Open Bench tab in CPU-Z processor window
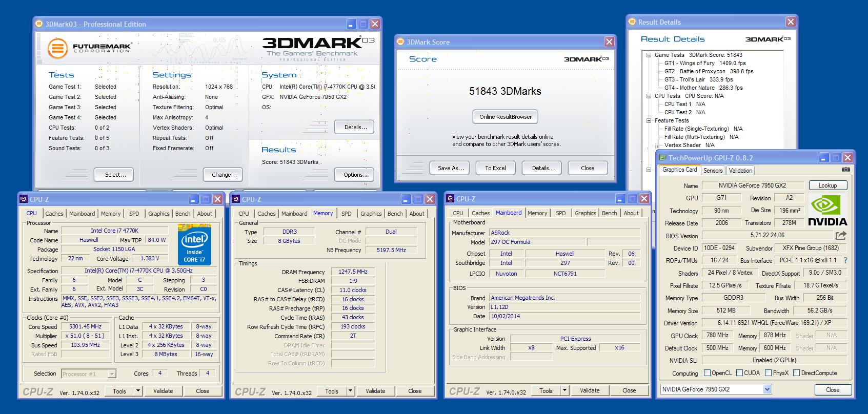Viewport: 868px width, 414px height. click(183, 214)
